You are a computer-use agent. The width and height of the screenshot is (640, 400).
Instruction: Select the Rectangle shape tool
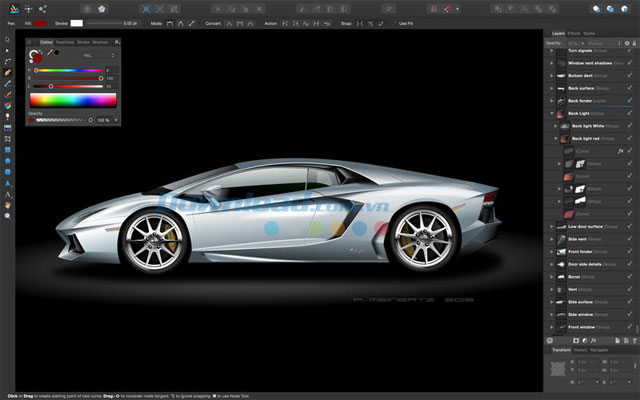[7, 150]
